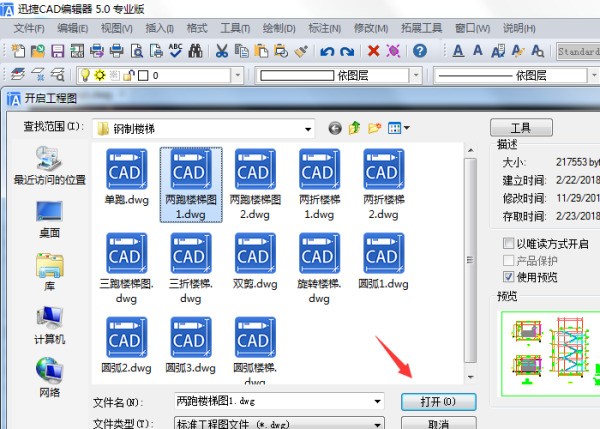Click the red X delete icon
This screenshot has width=600, height=429.
click(x=373, y=51)
